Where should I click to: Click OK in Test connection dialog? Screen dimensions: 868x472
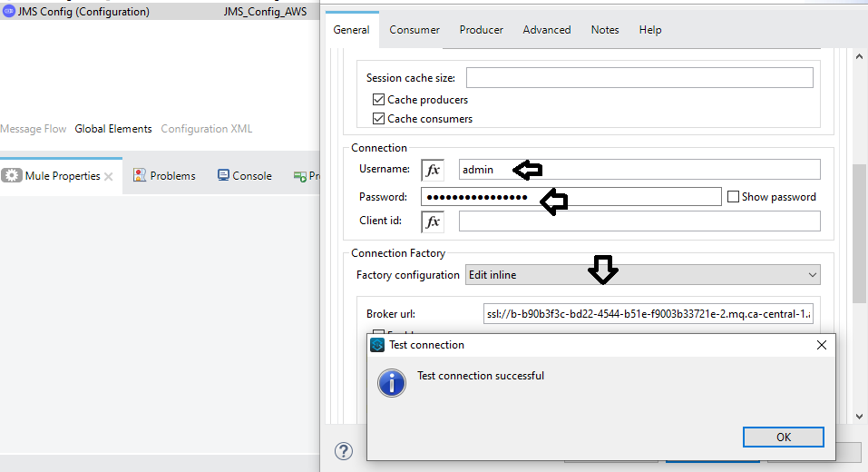[784, 438]
